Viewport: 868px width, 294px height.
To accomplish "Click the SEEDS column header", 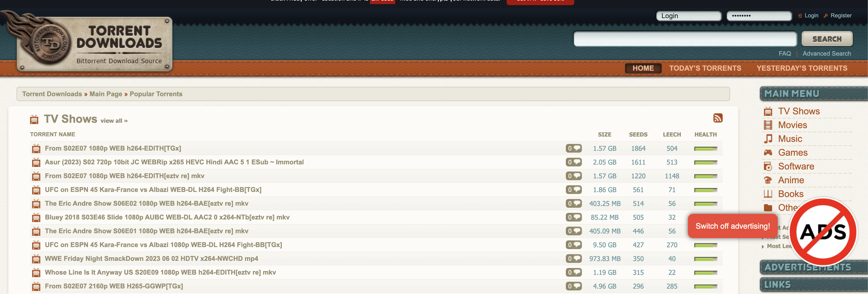I will point(638,134).
